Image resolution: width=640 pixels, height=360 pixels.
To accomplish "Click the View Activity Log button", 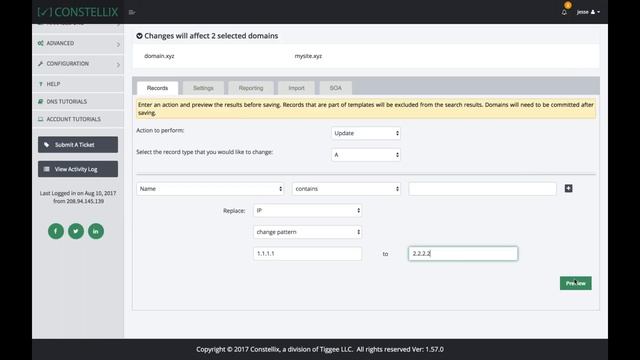I will tap(78, 169).
